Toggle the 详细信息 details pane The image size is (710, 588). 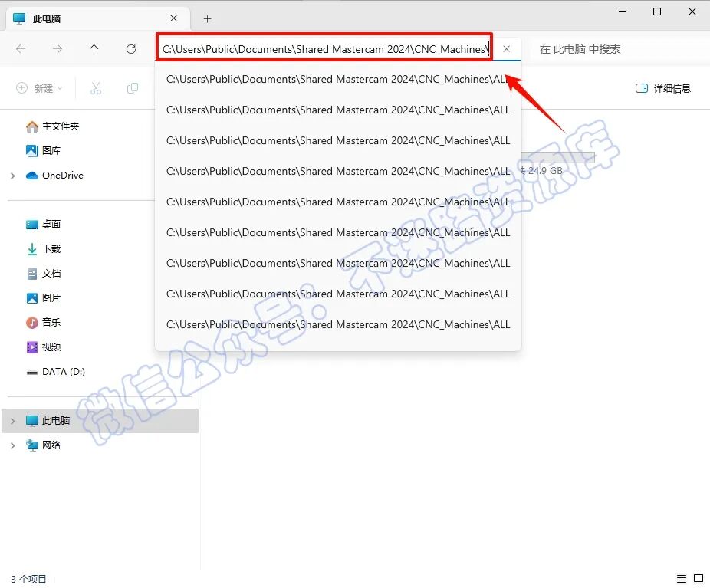coord(663,88)
